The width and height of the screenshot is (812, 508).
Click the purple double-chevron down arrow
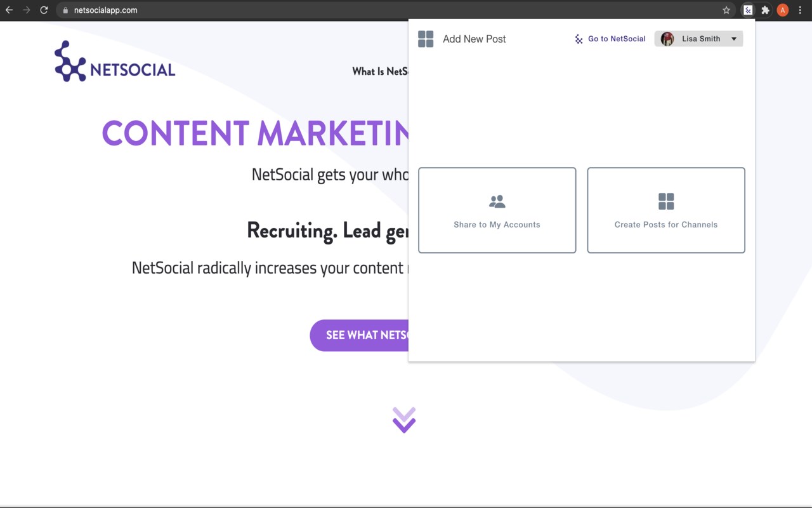404,420
